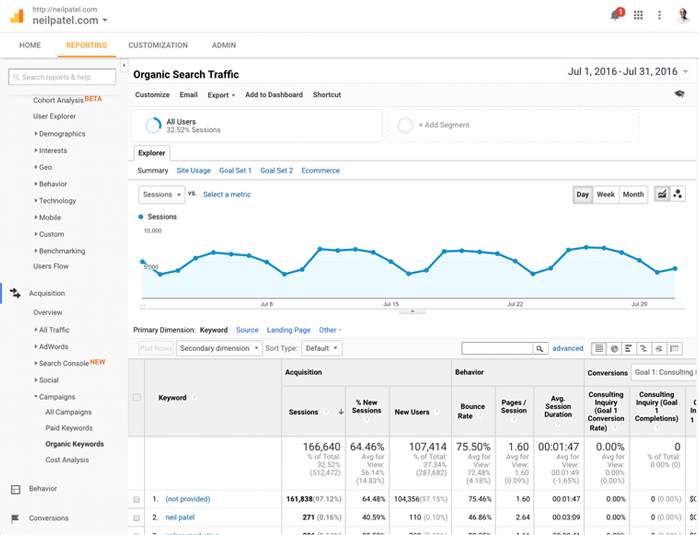Switch to the Goal Set 1 view
Screen dimensions: 699x535
click(235, 170)
